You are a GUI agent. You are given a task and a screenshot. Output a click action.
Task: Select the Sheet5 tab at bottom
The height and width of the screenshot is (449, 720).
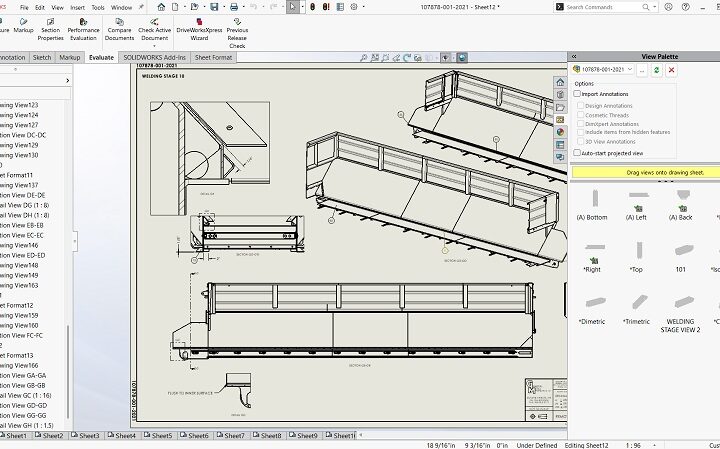(x=162, y=436)
